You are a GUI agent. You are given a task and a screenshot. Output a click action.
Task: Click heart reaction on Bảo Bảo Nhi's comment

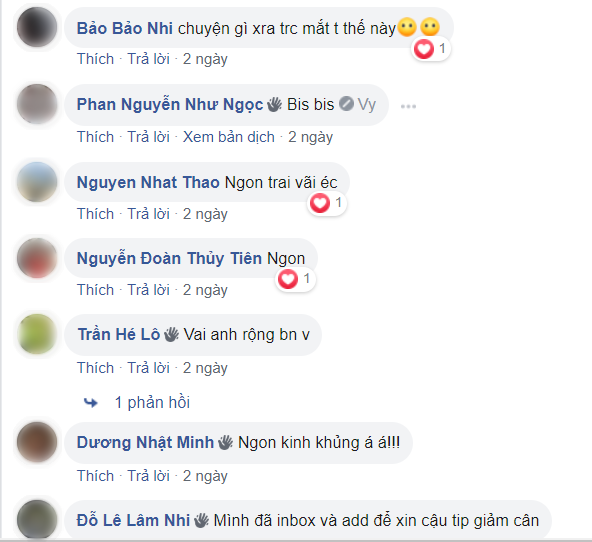(424, 49)
